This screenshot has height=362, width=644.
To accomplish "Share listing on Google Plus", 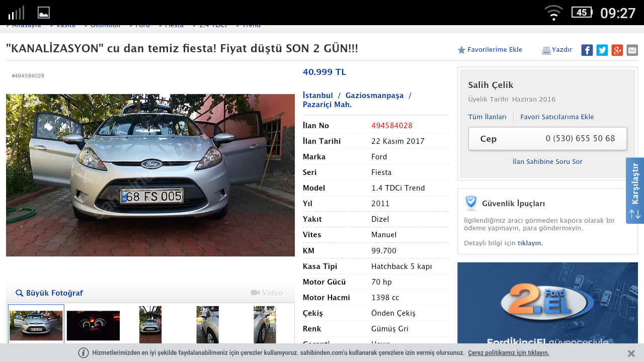I will (617, 50).
